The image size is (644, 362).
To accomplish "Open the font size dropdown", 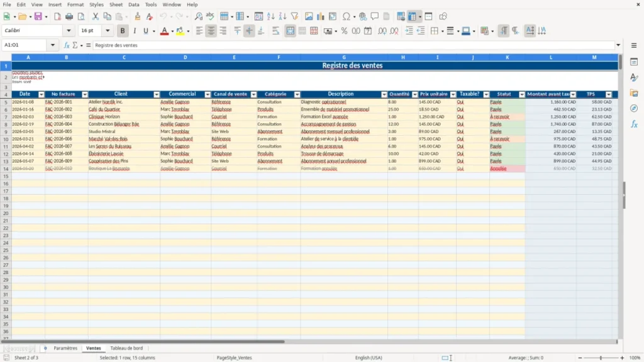I will pos(108,30).
